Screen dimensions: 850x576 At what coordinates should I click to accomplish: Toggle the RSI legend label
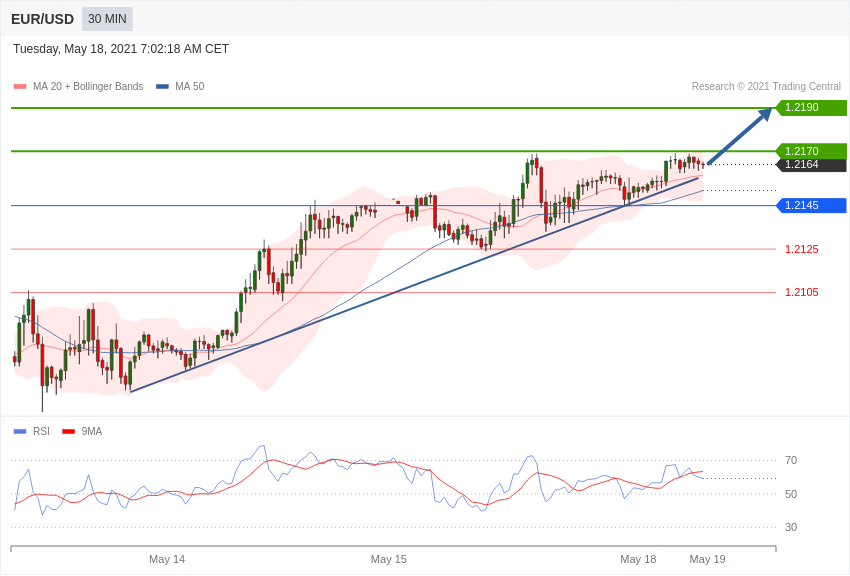click(x=41, y=432)
